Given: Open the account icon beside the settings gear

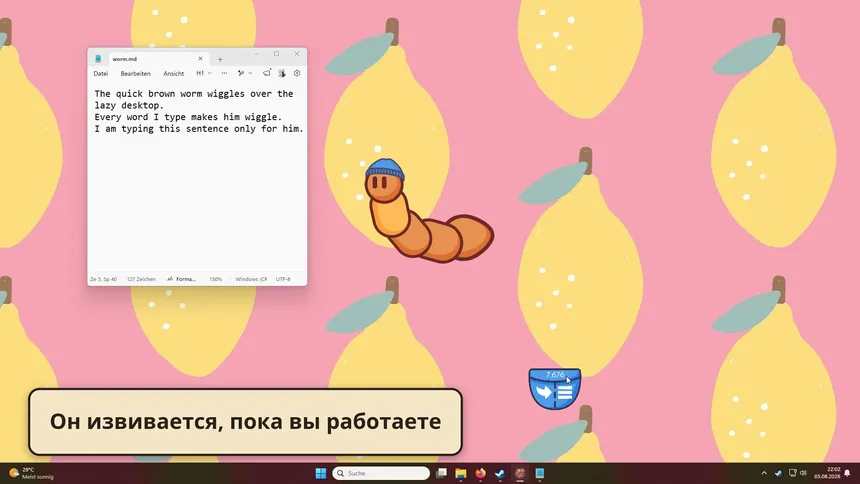Looking at the screenshot, I should point(282,73).
